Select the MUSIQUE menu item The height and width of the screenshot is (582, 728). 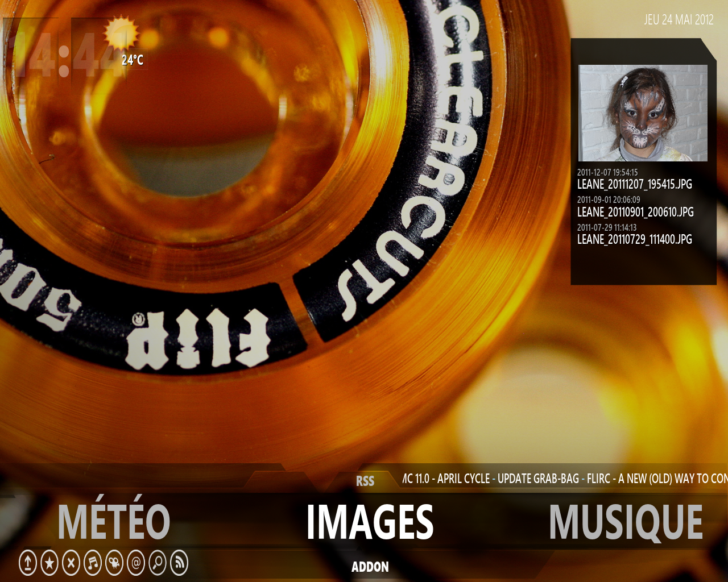point(626,522)
